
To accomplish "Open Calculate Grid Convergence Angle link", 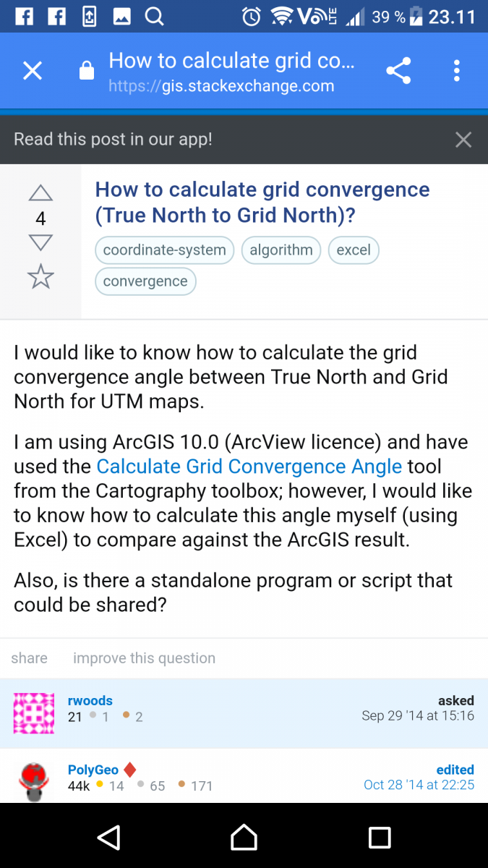I will tap(249, 467).
